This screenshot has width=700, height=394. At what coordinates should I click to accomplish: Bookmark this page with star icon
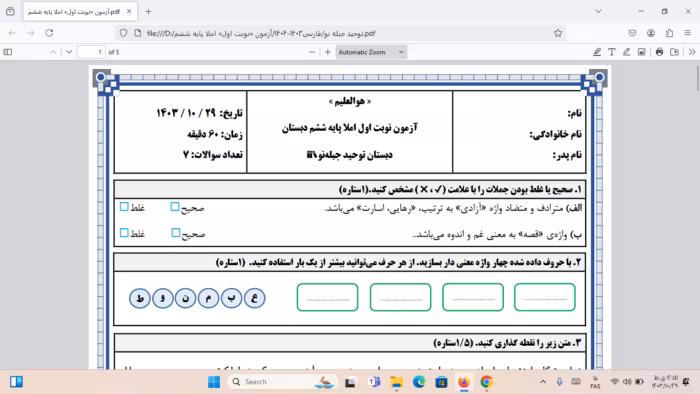558,33
